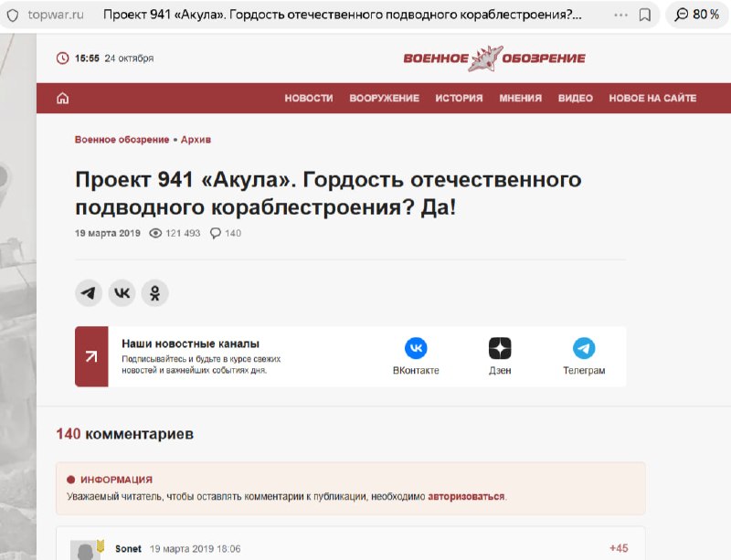The width and height of the screenshot is (731, 560).
Task: Open the 80 % zoom control
Action: [x=697, y=15]
